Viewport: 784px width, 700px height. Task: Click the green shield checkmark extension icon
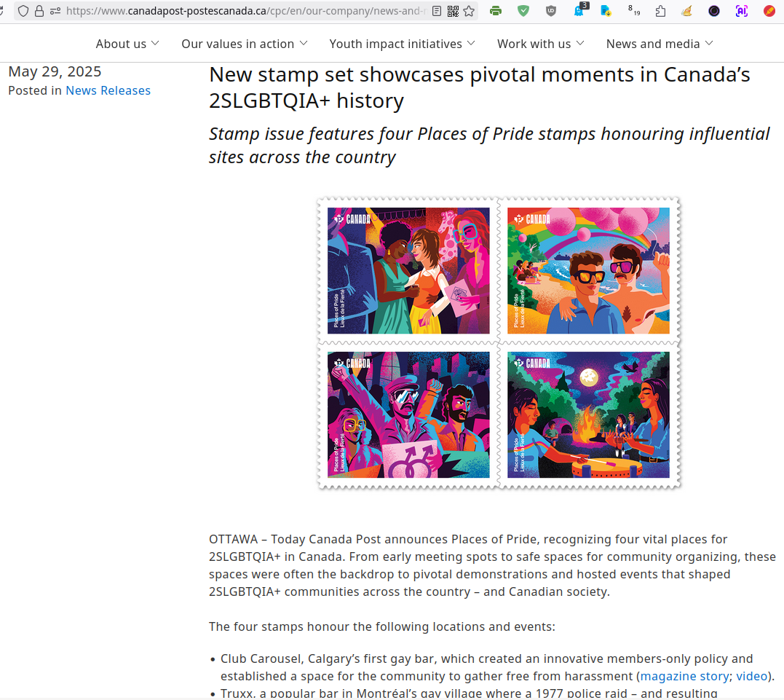pyautogui.click(x=523, y=11)
